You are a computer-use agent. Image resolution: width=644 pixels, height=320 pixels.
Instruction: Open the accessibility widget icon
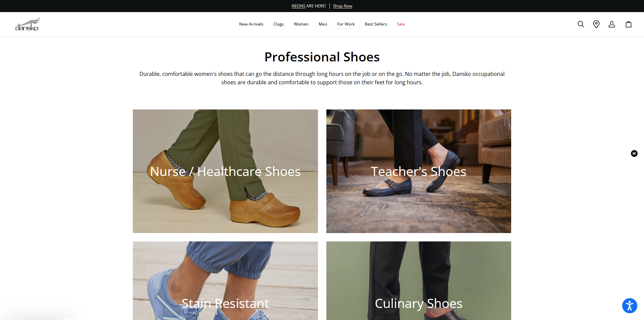click(x=629, y=306)
